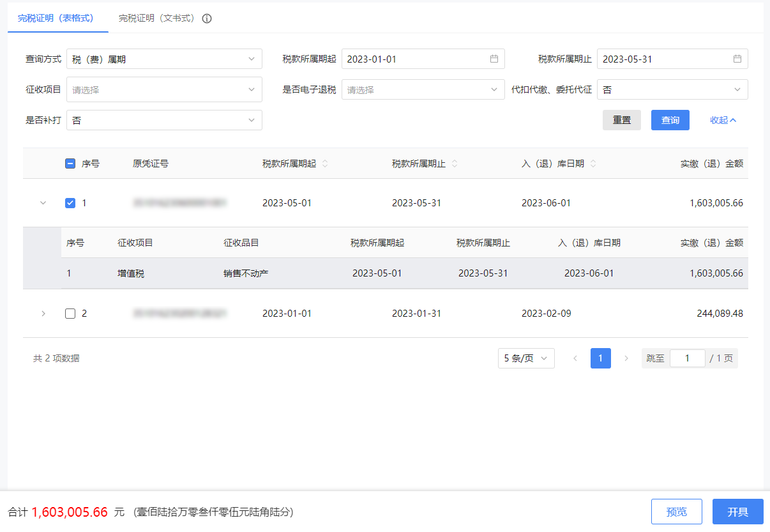This screenshot has height=532, width=770.
Task: Open calendar icon in 税款所属期起 field
Action: coord(494,59)
